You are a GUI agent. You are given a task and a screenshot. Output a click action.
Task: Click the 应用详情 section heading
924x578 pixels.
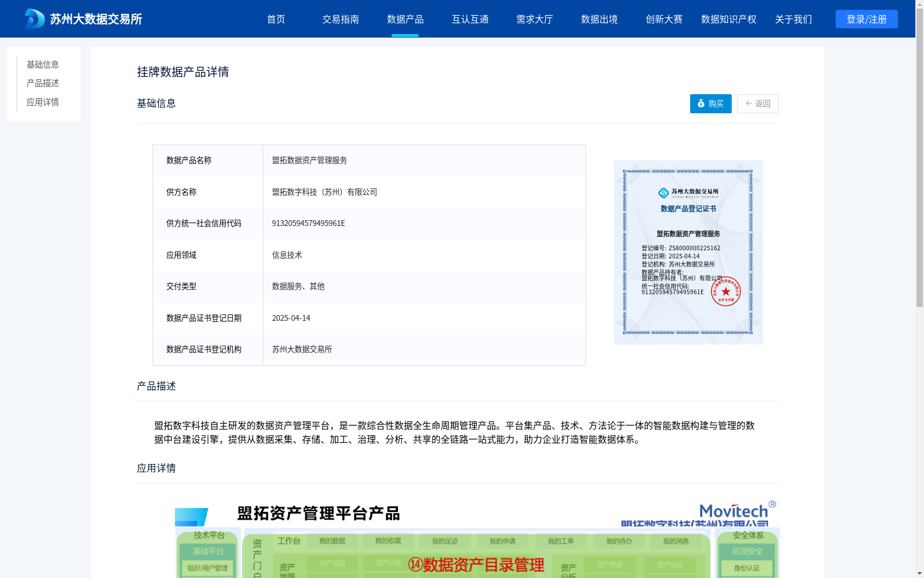[157, 468]
